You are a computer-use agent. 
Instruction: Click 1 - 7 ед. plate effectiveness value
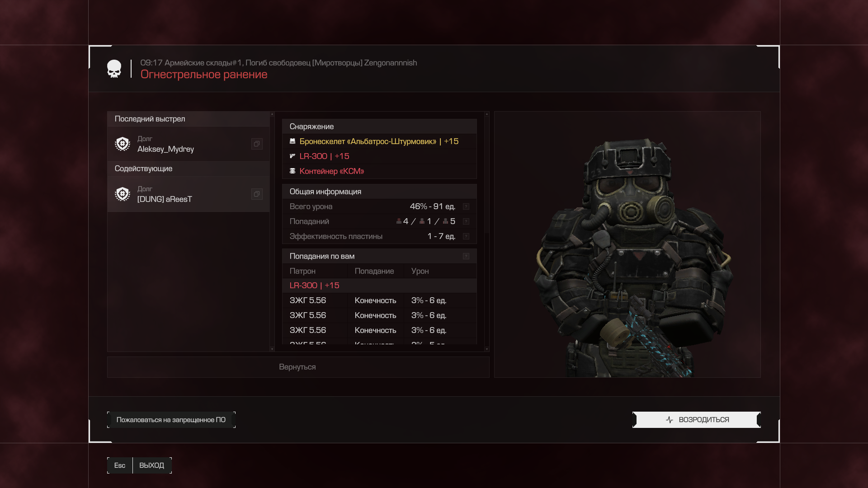point(441,236)
